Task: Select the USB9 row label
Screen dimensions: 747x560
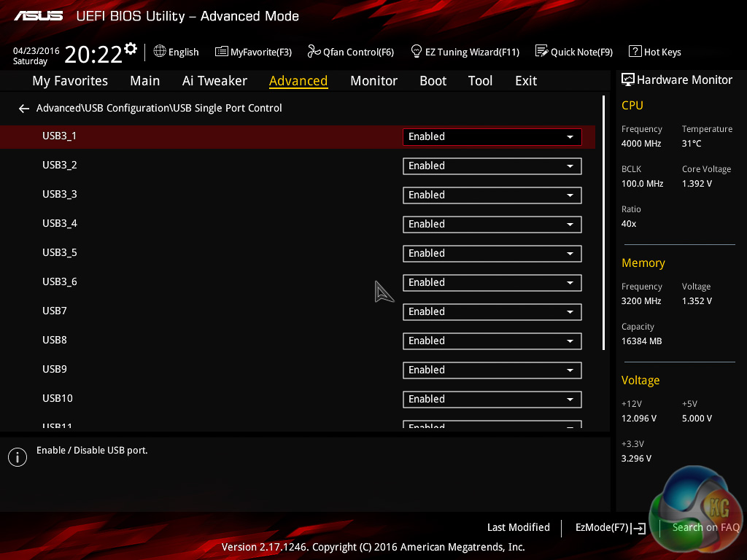Action: [55, 369]
